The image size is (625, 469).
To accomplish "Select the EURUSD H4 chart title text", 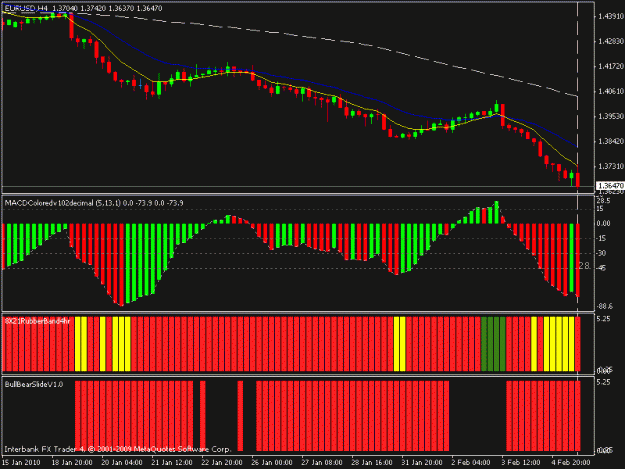I will coord(26,8).
